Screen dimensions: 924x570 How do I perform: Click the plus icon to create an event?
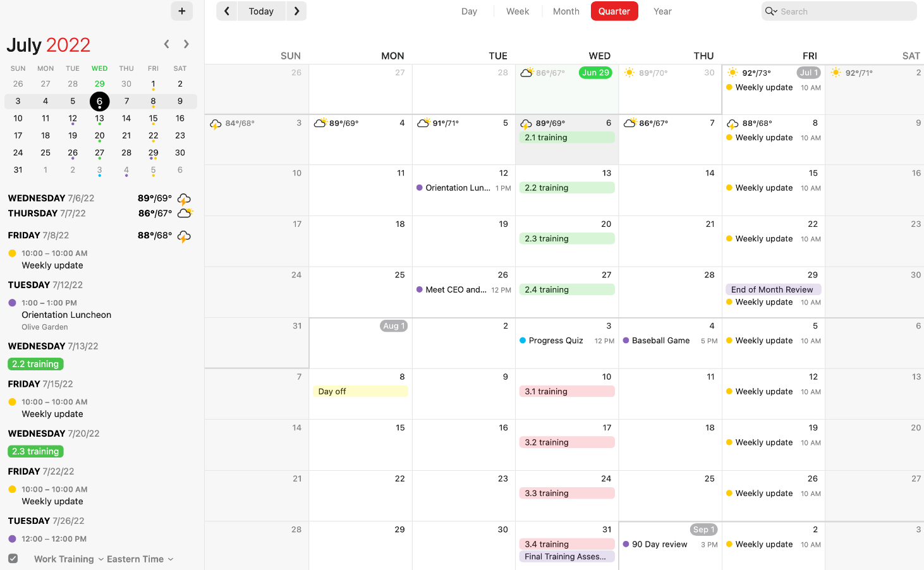181,11
